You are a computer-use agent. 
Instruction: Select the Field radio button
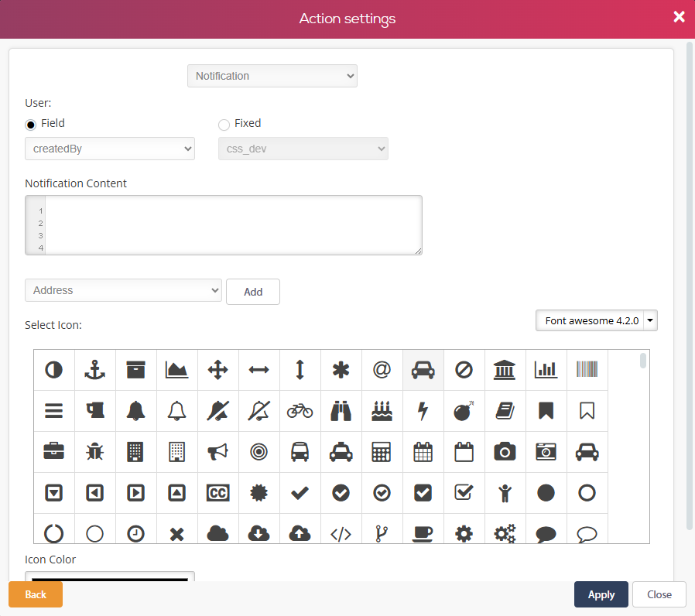(x=31, y=124)
